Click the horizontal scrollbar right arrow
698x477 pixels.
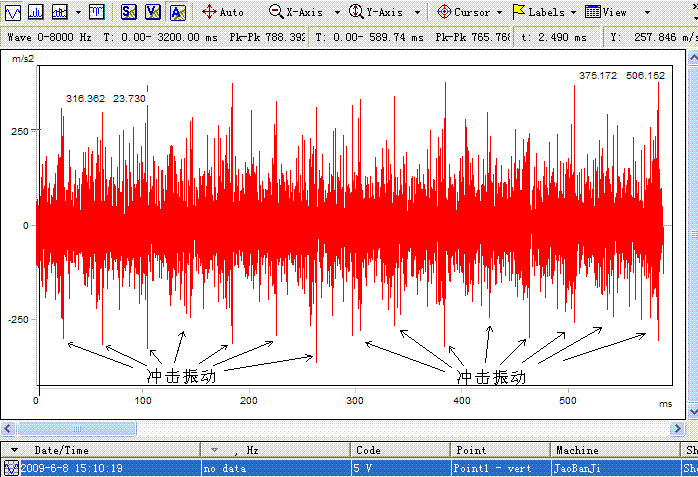[678, 428]
